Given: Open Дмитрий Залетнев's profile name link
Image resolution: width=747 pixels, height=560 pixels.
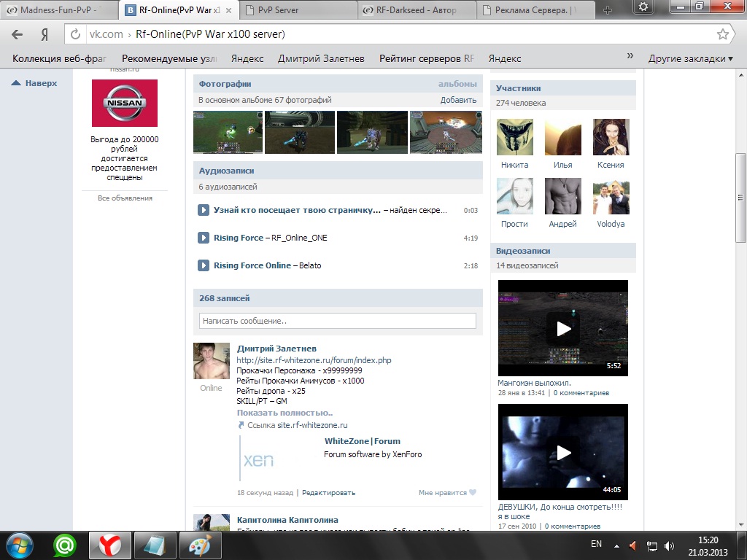Looking at the screenshot, I should (x=276, y=349).
